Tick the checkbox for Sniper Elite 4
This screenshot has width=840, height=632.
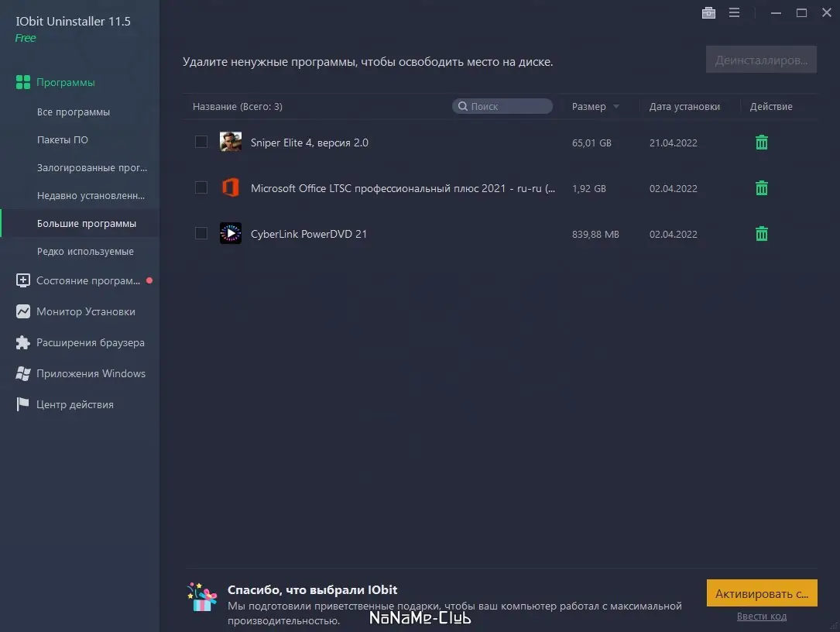tap(201, 142)
